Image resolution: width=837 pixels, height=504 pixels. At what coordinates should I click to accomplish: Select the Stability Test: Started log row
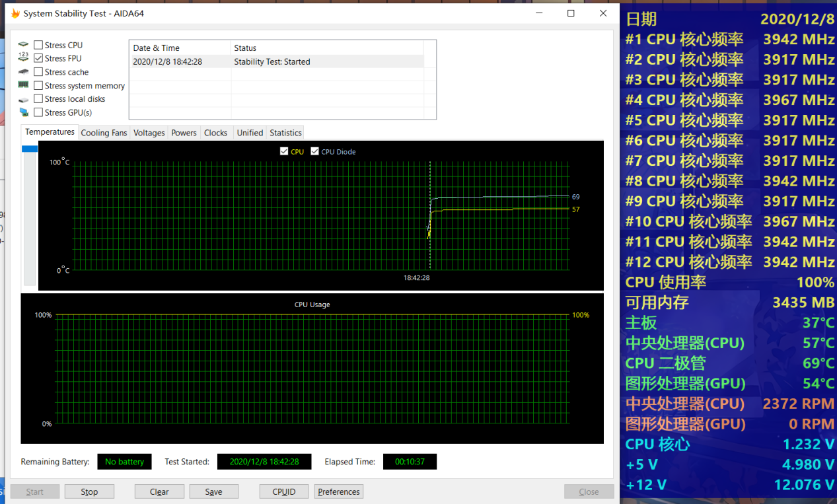(x=276, y=61)
